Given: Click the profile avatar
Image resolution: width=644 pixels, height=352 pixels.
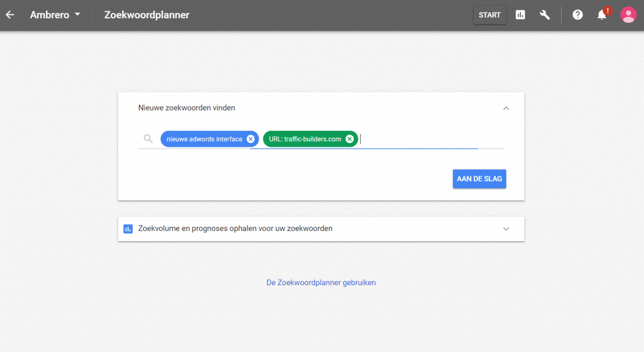Looking at the screenshot, I should click(628, 15).
